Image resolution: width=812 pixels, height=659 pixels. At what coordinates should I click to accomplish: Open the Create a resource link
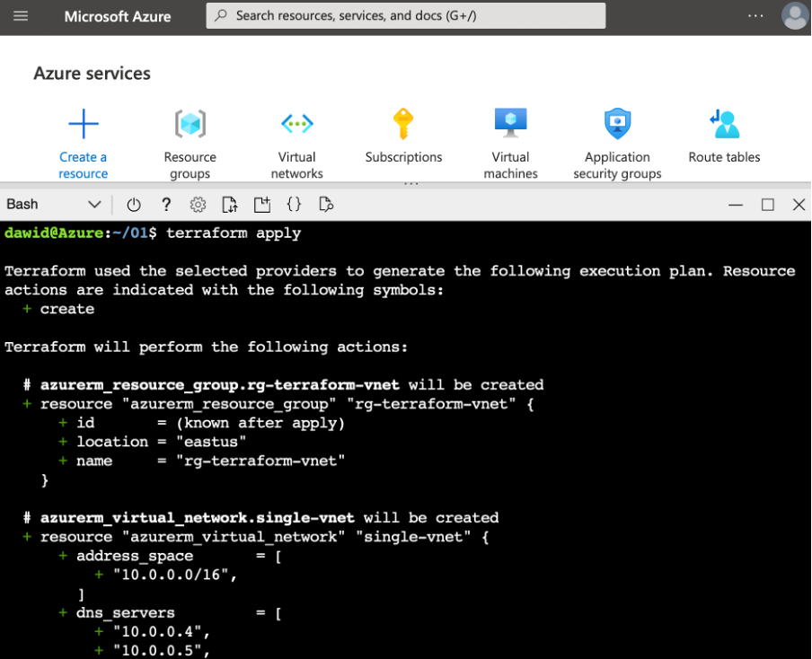[x=84, y=165]
